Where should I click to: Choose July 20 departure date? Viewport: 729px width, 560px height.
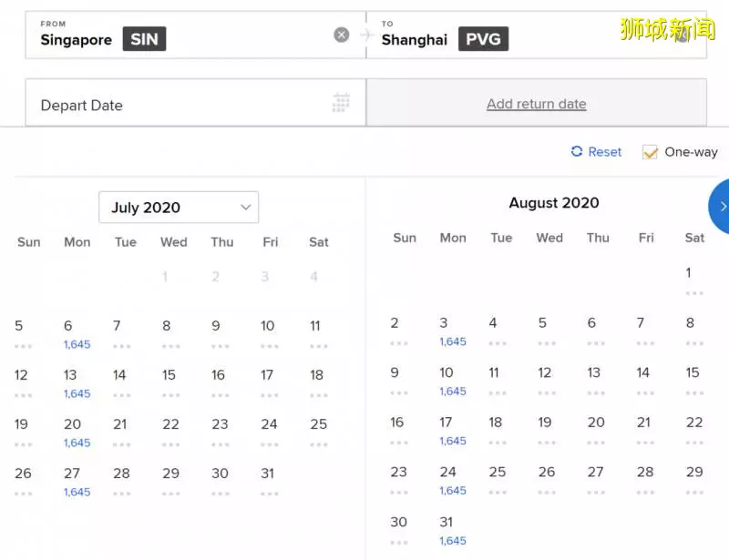click(x=77, y=433)
